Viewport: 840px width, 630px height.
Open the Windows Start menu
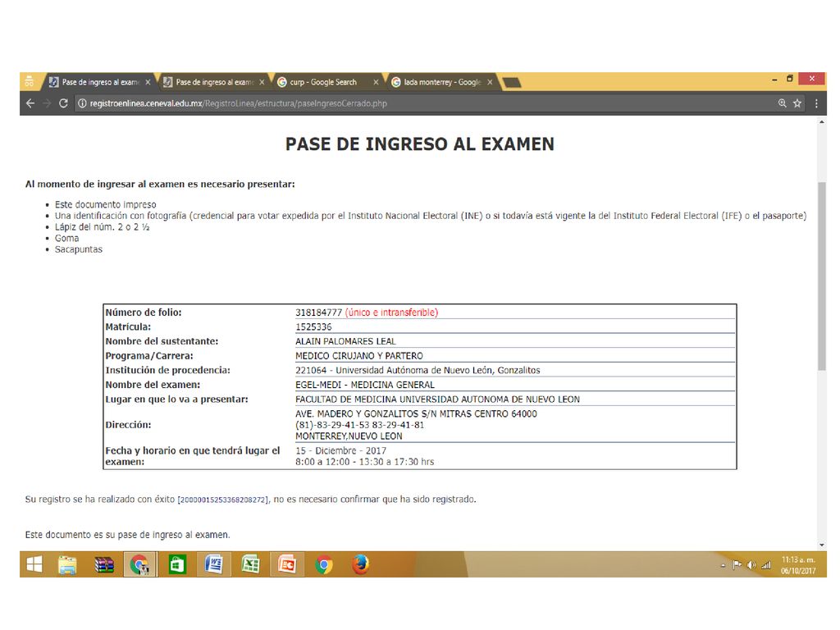coord(34,564)
